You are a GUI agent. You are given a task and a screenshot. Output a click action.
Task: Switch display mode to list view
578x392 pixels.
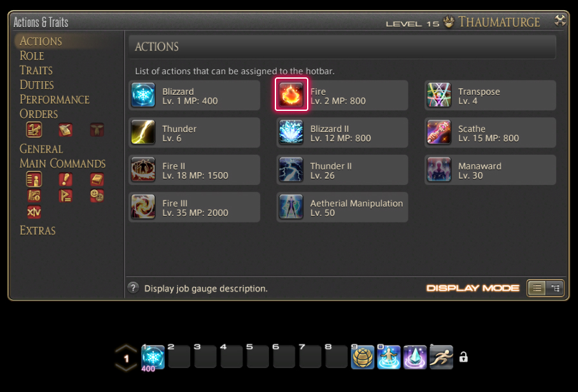coord(537,288)
